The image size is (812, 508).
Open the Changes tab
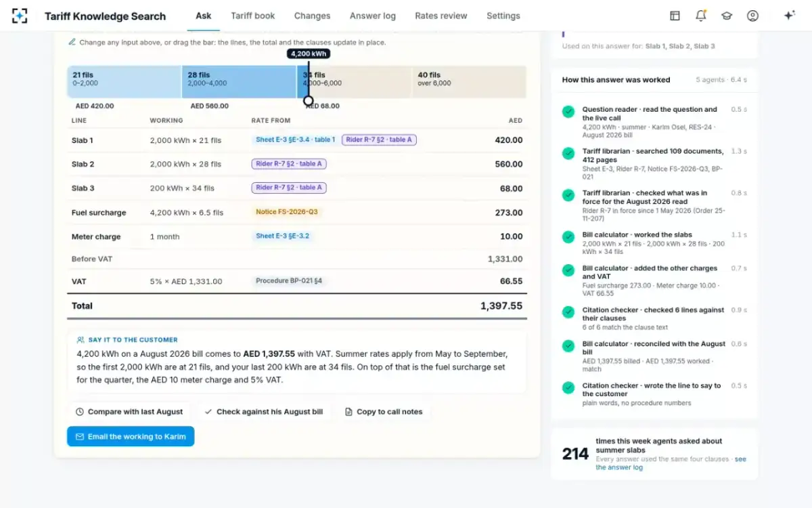coord(312,16)
